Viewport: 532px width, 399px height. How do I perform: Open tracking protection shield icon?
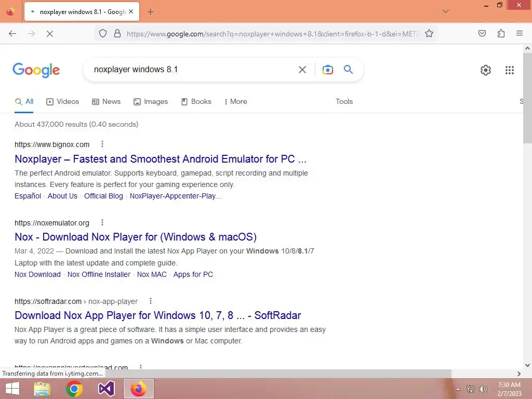pyautogui.click(x=103, y=33)
